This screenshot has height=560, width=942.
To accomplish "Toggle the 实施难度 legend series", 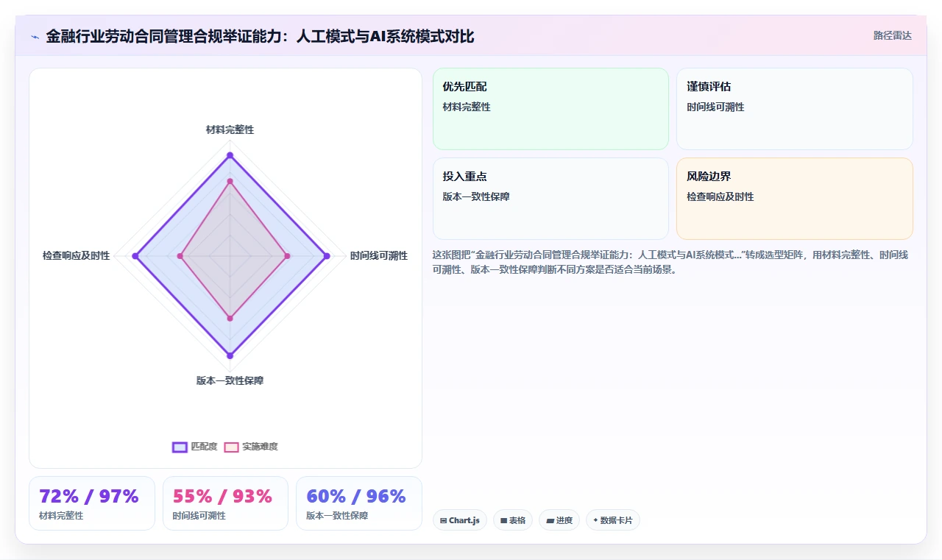I will 251,447.
